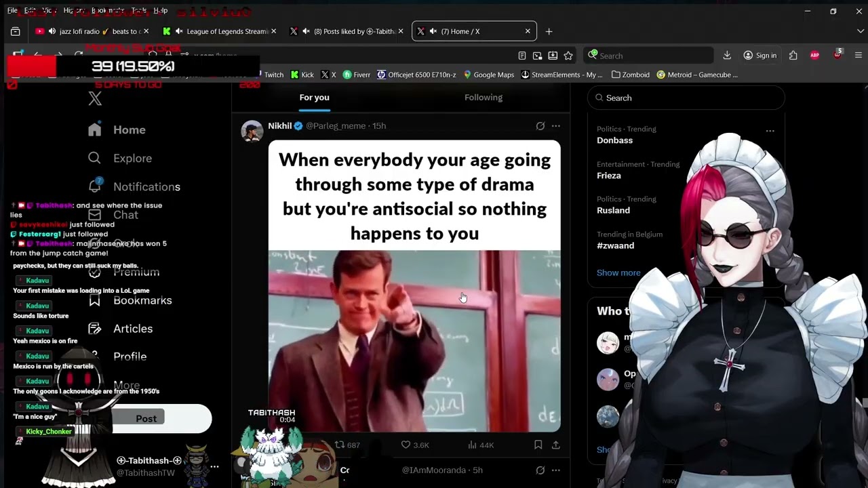Open the Fiverr bookmark
This screenshot has width=868, height=488.
357,75
